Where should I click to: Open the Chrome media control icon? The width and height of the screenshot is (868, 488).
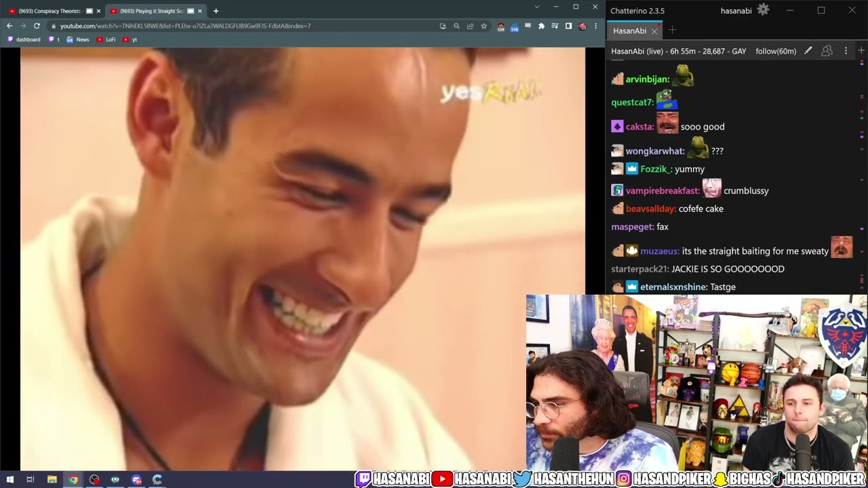click(x=555, y=26)
